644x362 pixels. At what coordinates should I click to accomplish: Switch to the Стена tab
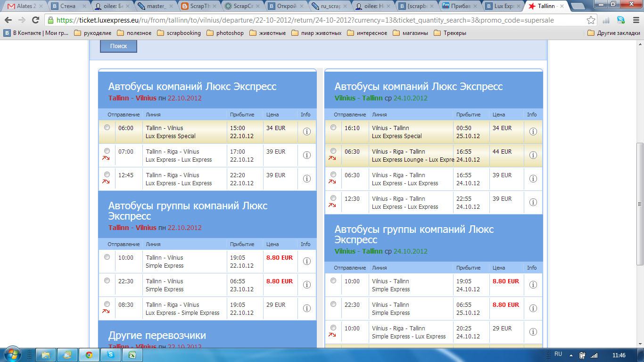pos(68,7)
